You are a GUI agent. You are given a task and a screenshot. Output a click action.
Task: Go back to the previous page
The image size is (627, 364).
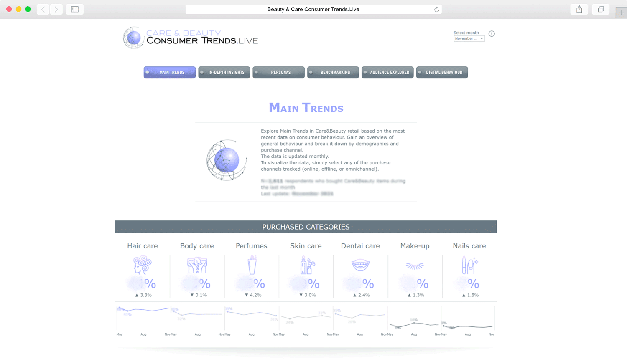pos(43,9)
